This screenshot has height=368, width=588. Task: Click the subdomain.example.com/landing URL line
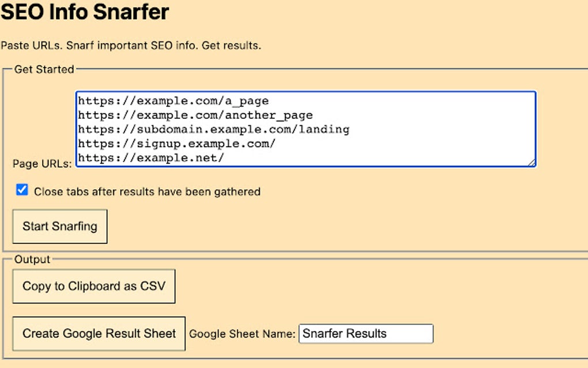point(214,129)
